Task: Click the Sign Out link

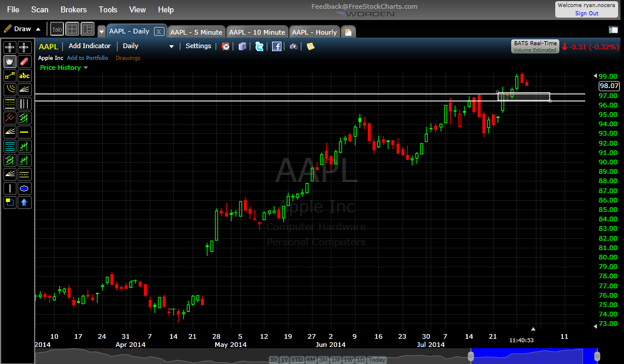Action: [x=586, y=13]
